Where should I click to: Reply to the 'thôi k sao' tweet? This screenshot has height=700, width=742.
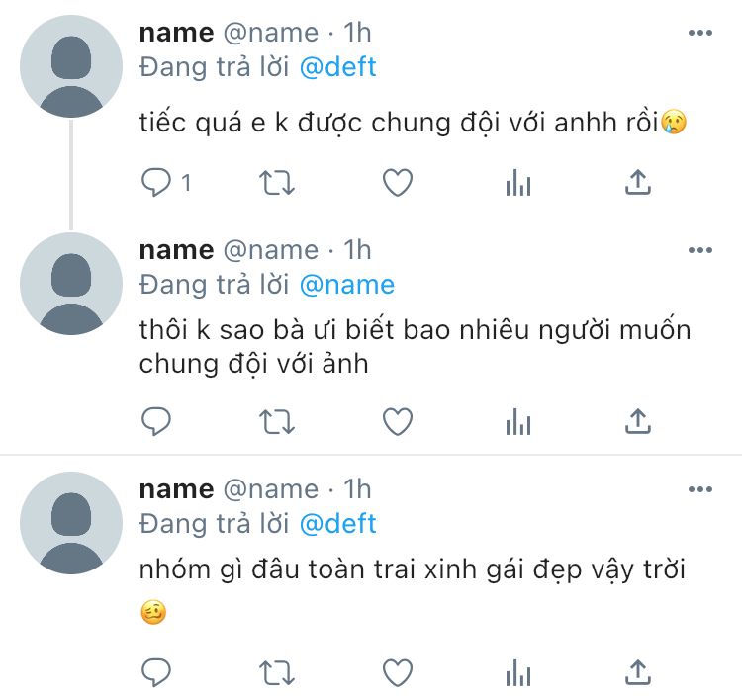click(x=156, y=422)
